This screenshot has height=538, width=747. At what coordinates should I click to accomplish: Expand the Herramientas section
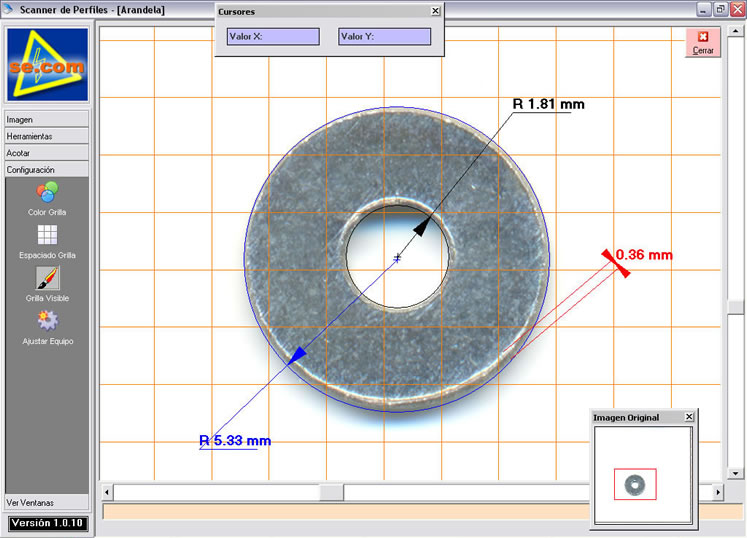(47, 136)
